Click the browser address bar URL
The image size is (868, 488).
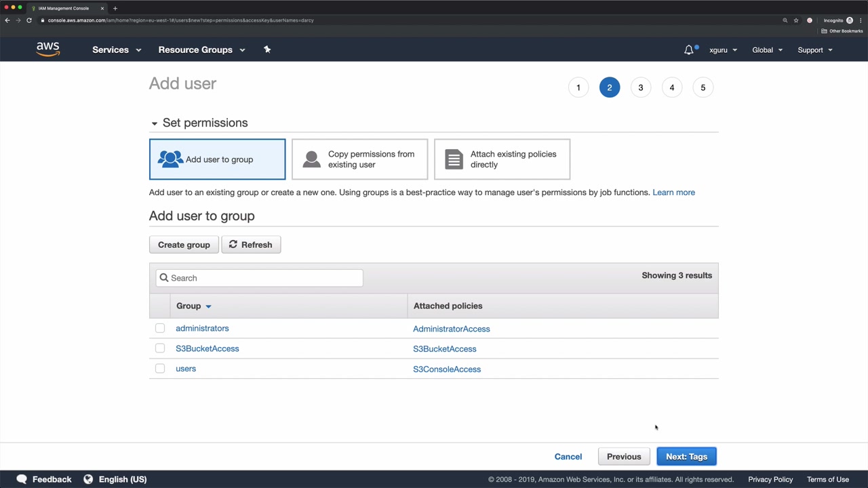[180, 20]
